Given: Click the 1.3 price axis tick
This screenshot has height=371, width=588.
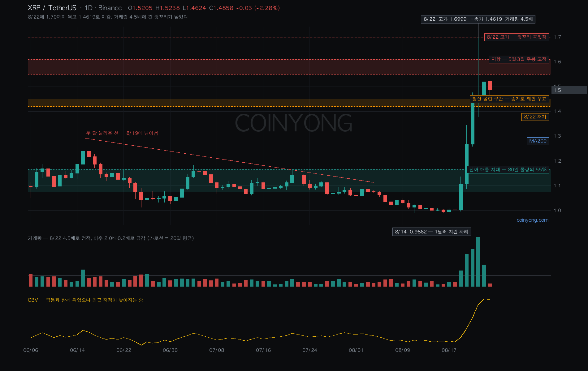Looking at the screenshot, I should pyautogui.click(x=557, y=136).
